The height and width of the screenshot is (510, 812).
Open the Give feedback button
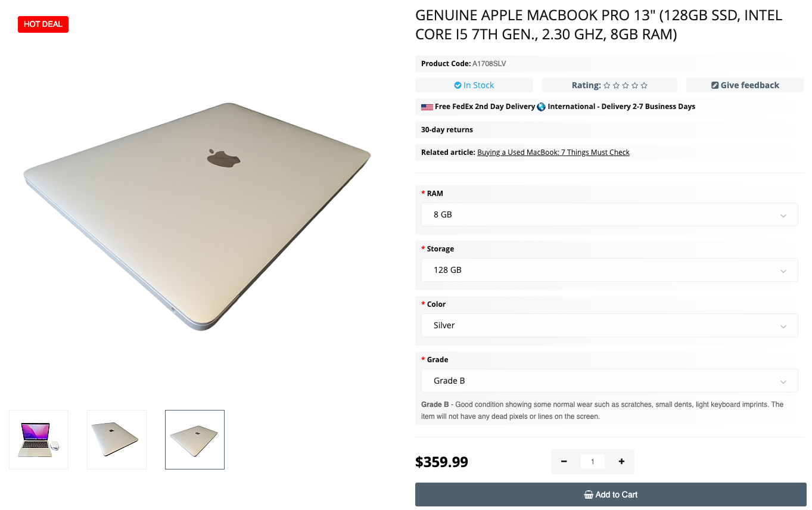(x=745, y=85)
